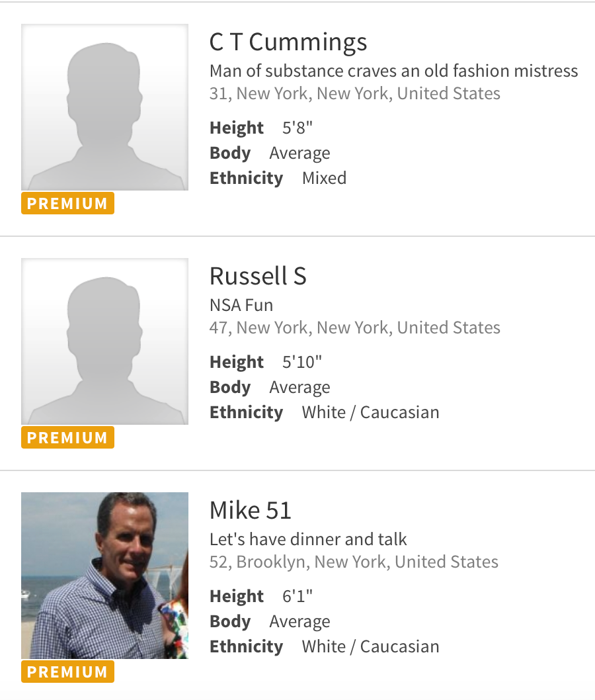Click Mike 51 height 6'1" value
595x700 pixels.
[x=297, y=596]
